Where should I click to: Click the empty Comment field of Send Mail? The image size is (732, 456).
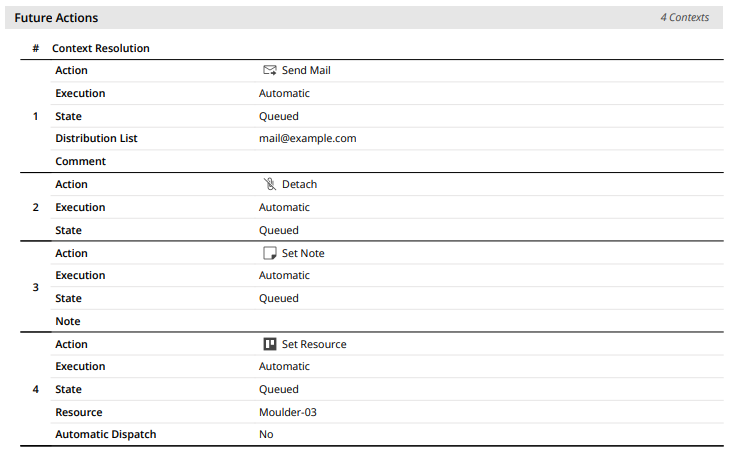tap(400, 162)
